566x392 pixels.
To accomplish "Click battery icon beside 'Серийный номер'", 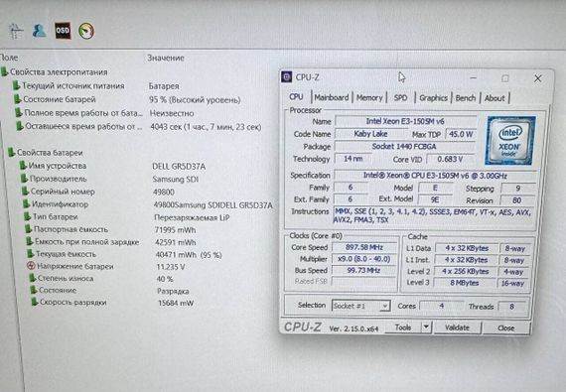I will (25, 191).
